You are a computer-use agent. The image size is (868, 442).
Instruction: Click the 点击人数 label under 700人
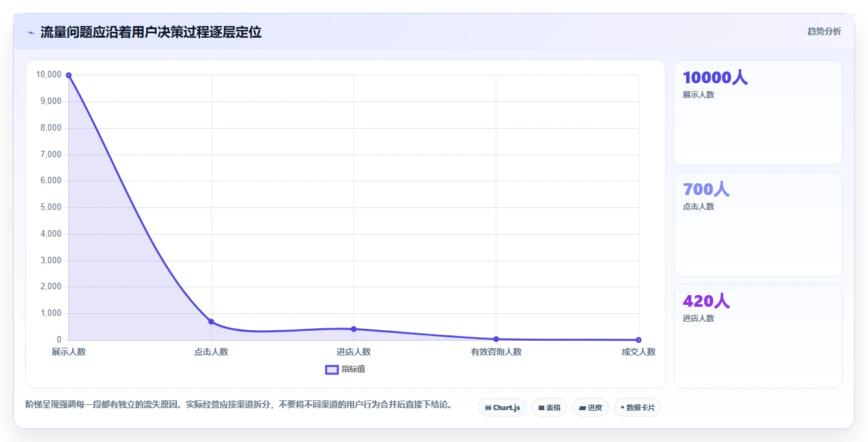[x=698, y=207]
